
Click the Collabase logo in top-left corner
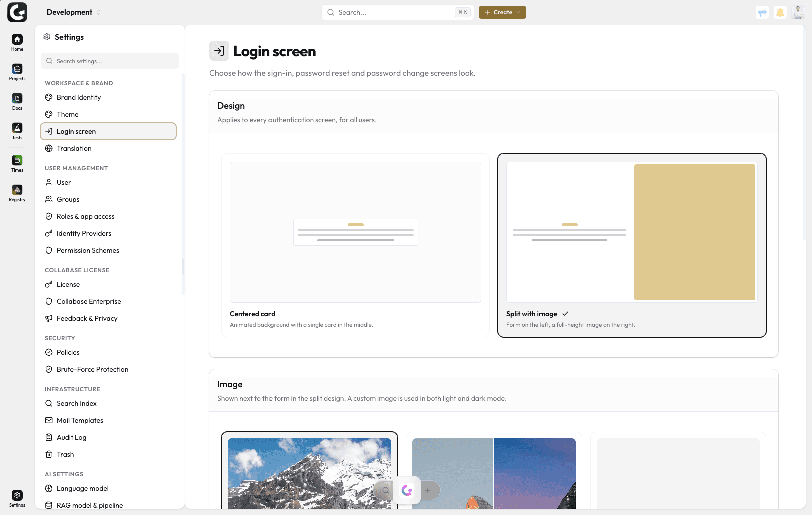click(x=17, y=12)
